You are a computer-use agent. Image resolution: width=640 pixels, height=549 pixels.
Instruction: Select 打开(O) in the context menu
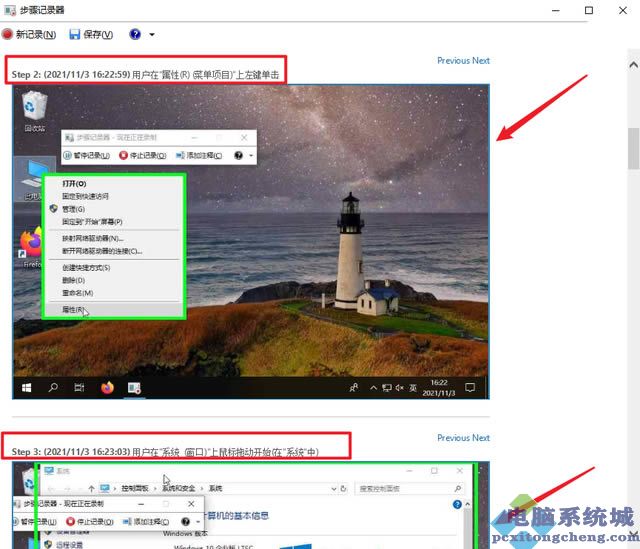click(x=74, y=184)
